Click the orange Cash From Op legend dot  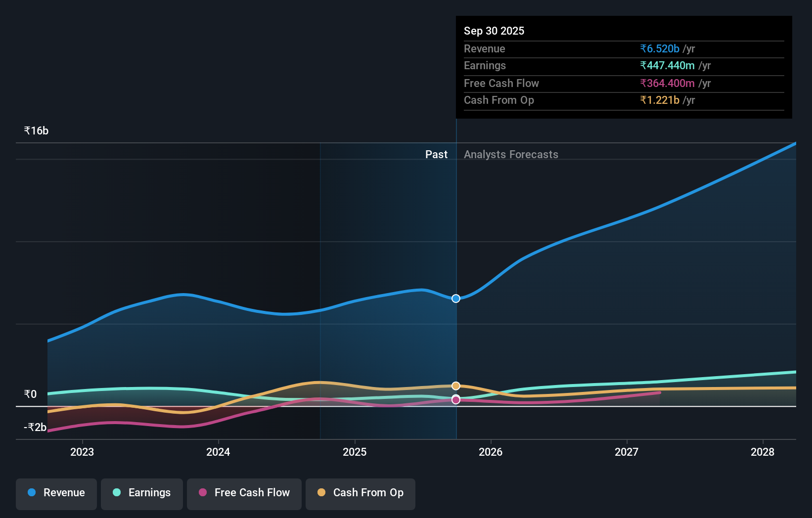(x=321, y=493)
